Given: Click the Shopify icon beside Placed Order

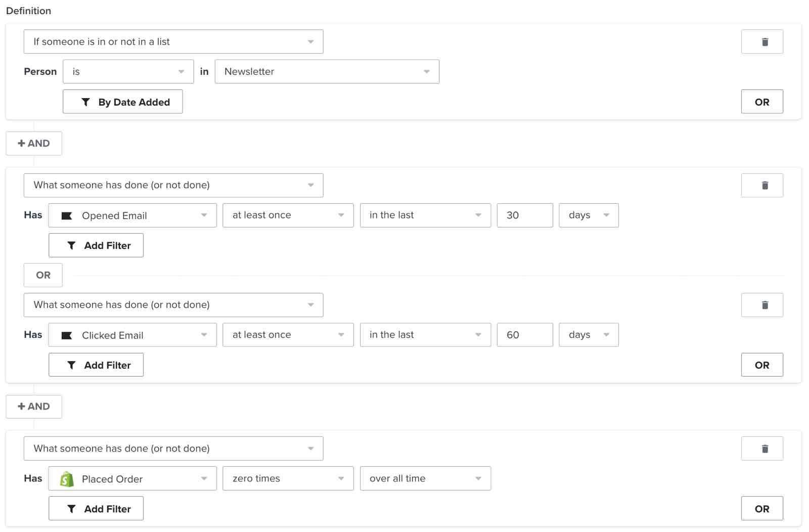Looking at the screenshot, I should (x=66, y=478).
